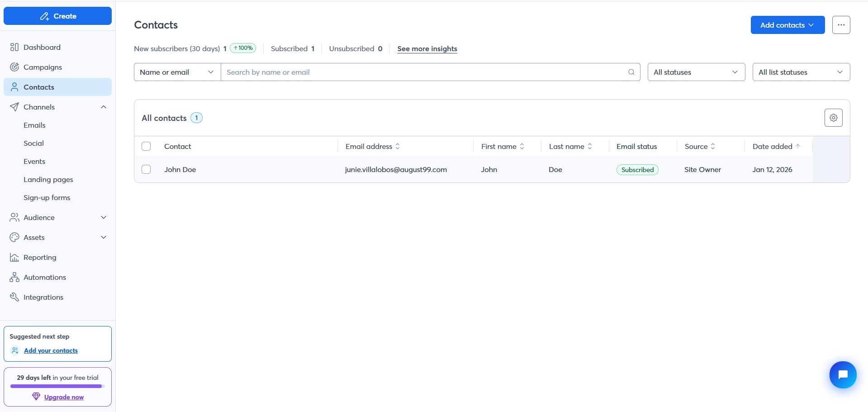This screenshot has width=868, height=412.
Task: Go to Sign-up forms
Action: [x=47, y=198]
